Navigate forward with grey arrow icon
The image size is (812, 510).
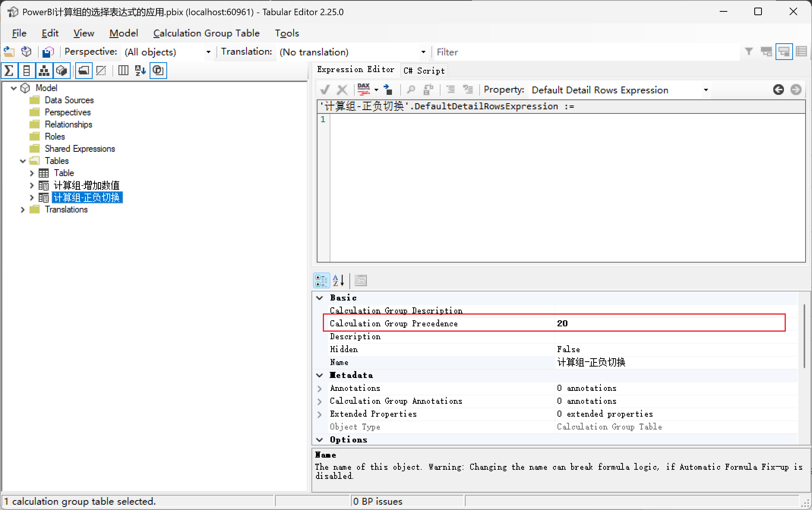[x=796, y=90]
